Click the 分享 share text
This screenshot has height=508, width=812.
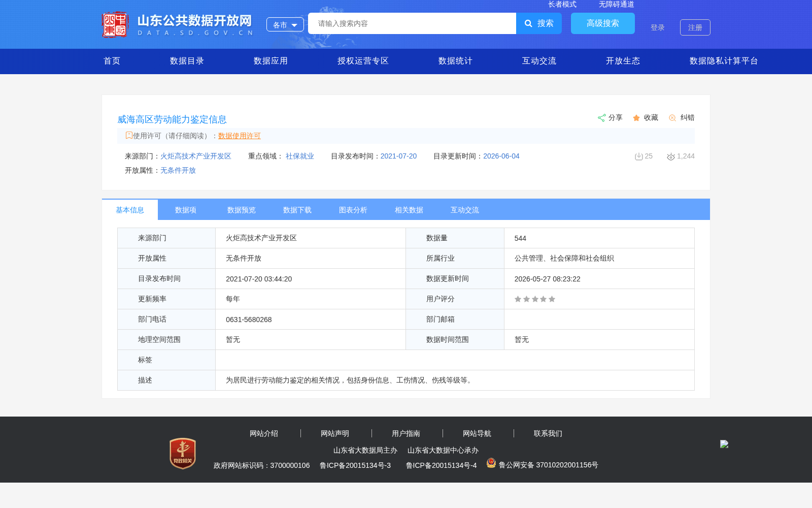pos(616,117)
